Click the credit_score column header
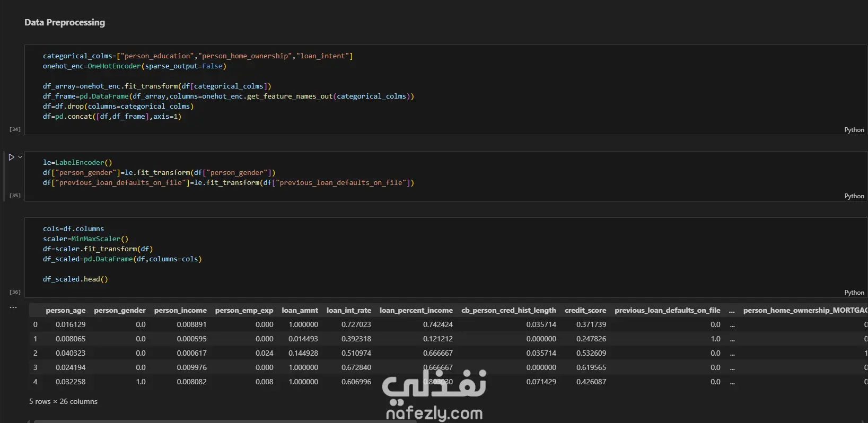Viewport: 868px width, 423px height. pyautogui.click(x=585, y=311)
